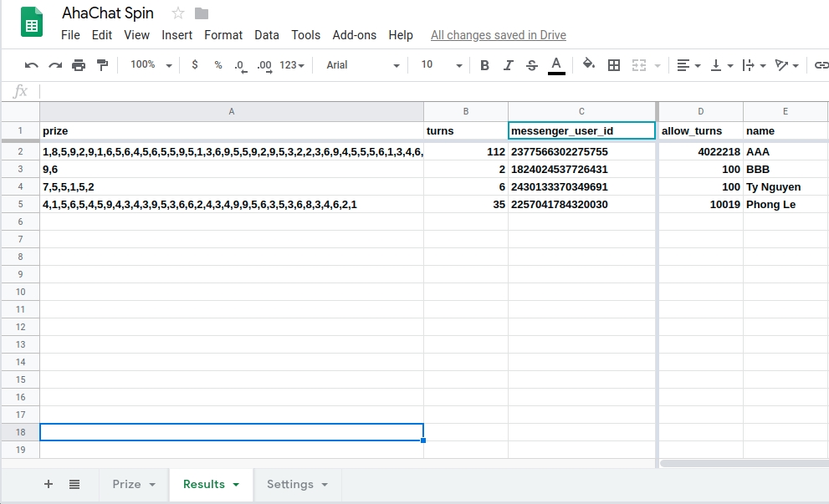Open the cell borders tool

point(614,65)
